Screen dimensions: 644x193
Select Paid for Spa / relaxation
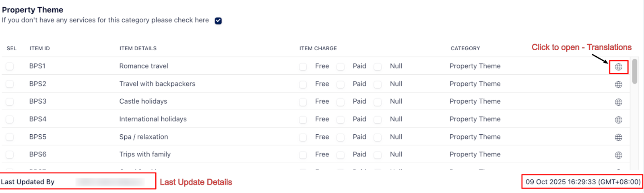click(x=341, y=138)
